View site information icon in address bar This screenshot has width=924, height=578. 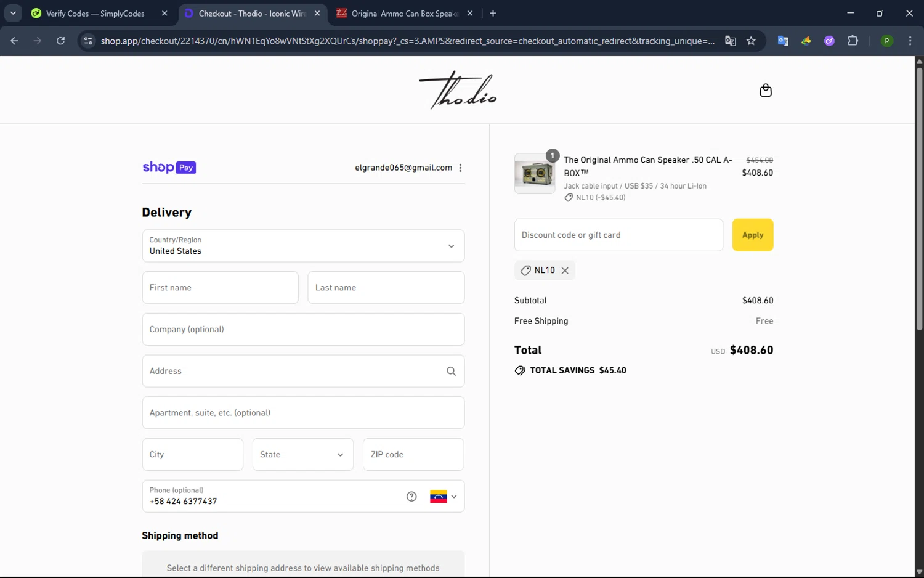[88, 41]
